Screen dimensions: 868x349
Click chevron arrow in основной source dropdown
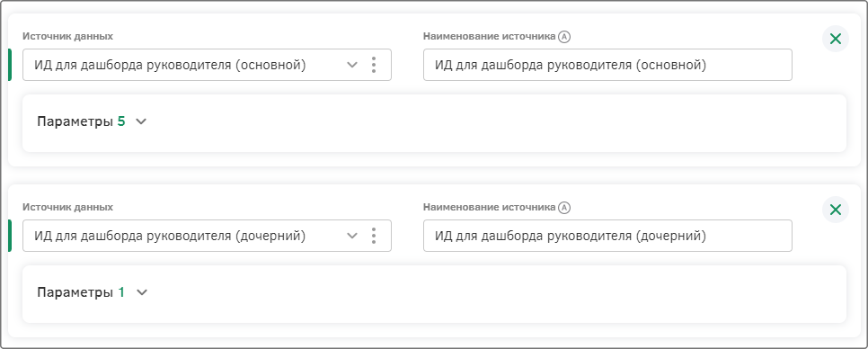352,65
